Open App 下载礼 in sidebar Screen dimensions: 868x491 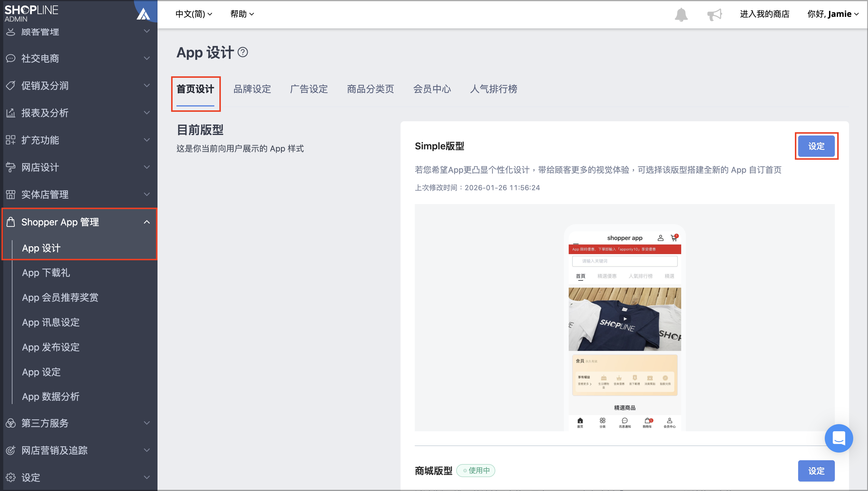pyautogui.click(x=46, y=273)
